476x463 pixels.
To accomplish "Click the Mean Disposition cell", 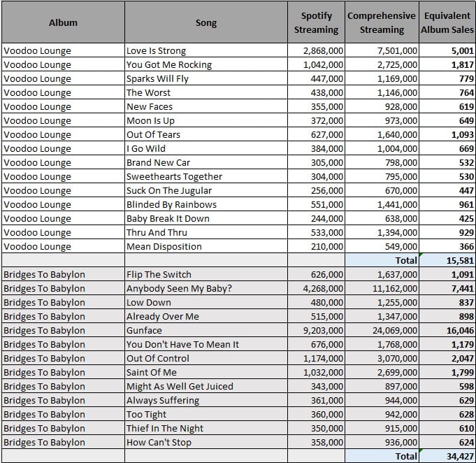I will [x=206, y=246].
